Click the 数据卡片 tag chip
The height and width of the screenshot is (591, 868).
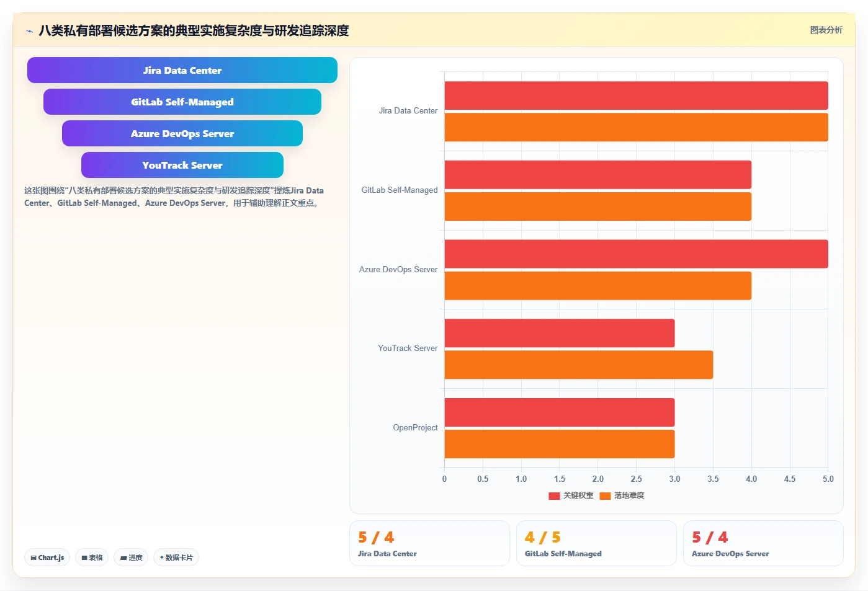point(176,558)
